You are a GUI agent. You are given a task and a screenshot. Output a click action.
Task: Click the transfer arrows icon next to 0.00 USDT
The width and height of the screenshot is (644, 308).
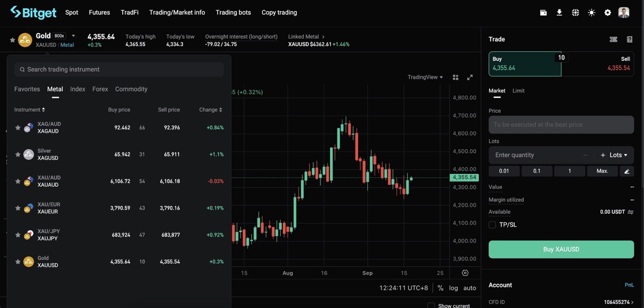click(x=630, y=212)
